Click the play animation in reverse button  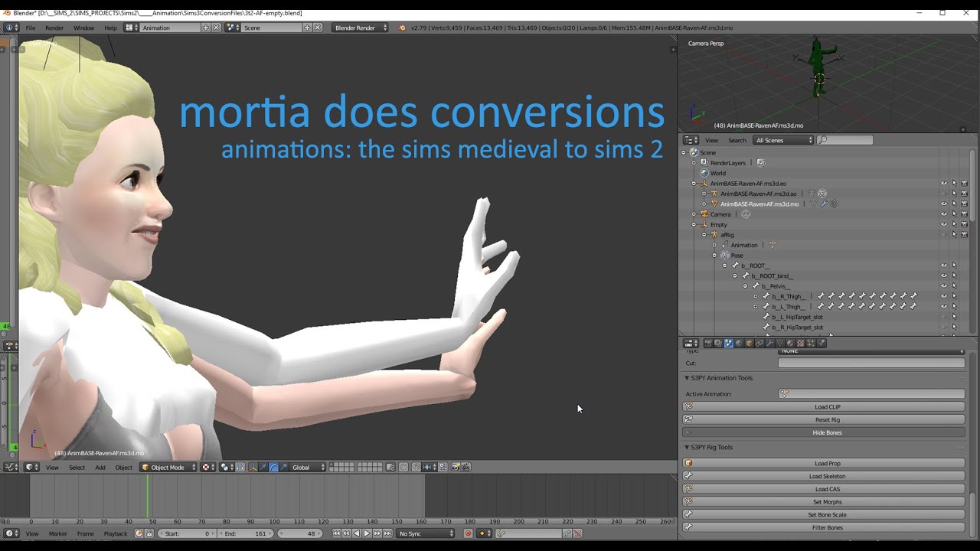pos(357,533)
